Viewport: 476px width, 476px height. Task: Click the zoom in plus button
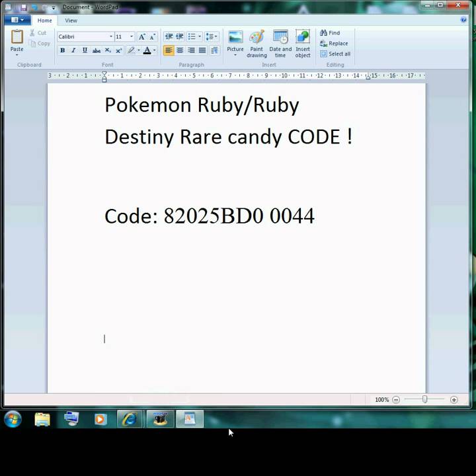(x=454, y=400)
